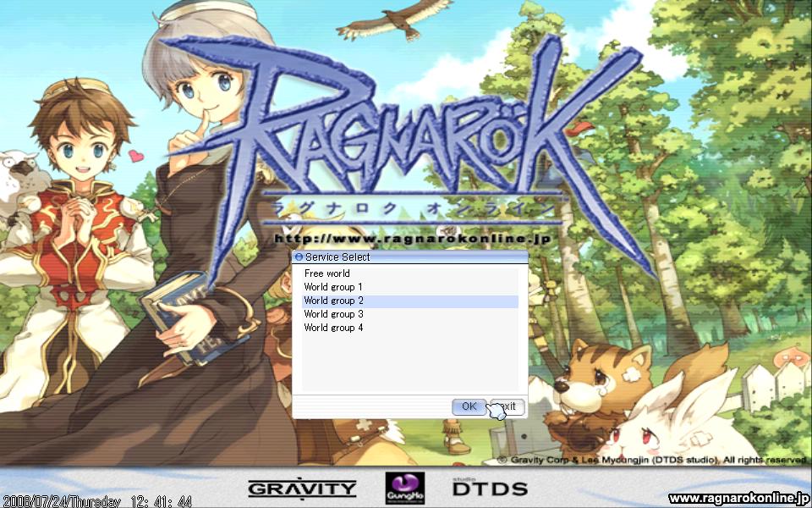Click the studio DTDS logo
The height and width of the screenshot is (508, 812).
click(490, 487)
